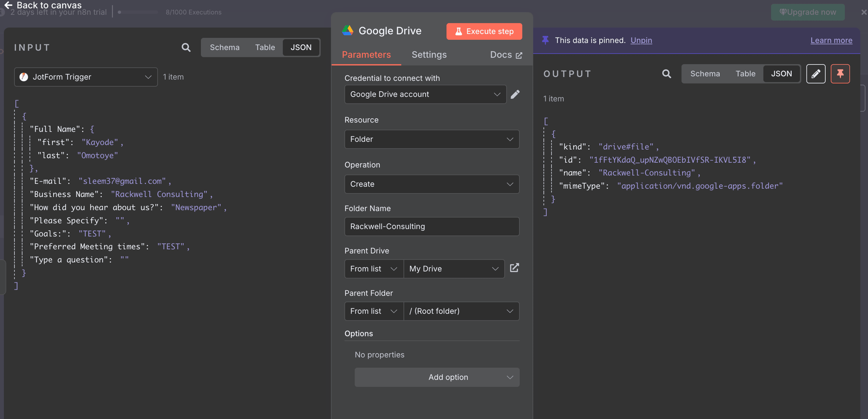This screenshot has width=868, height=419.
Task: Click the Execute step button
Action: [484, 31]
